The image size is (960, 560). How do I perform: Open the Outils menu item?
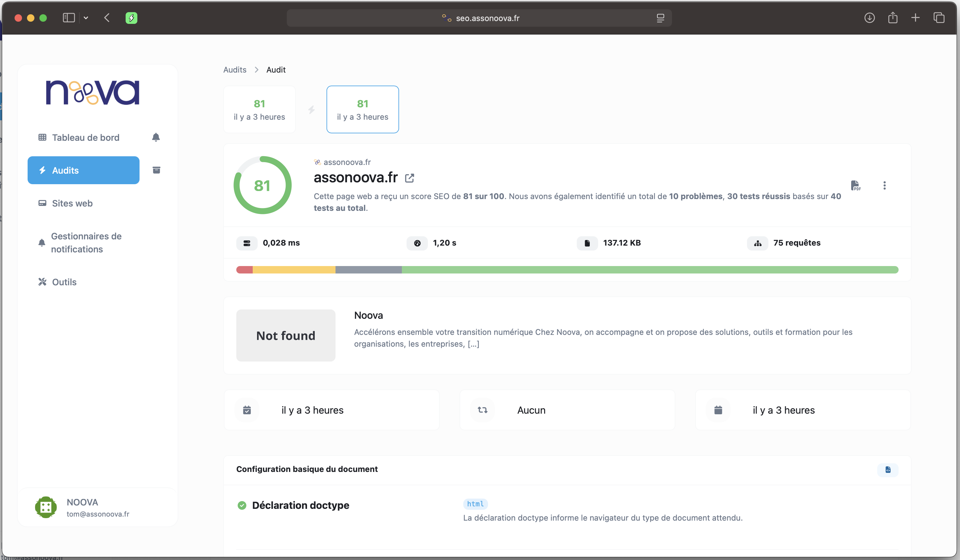pos(64,282)
